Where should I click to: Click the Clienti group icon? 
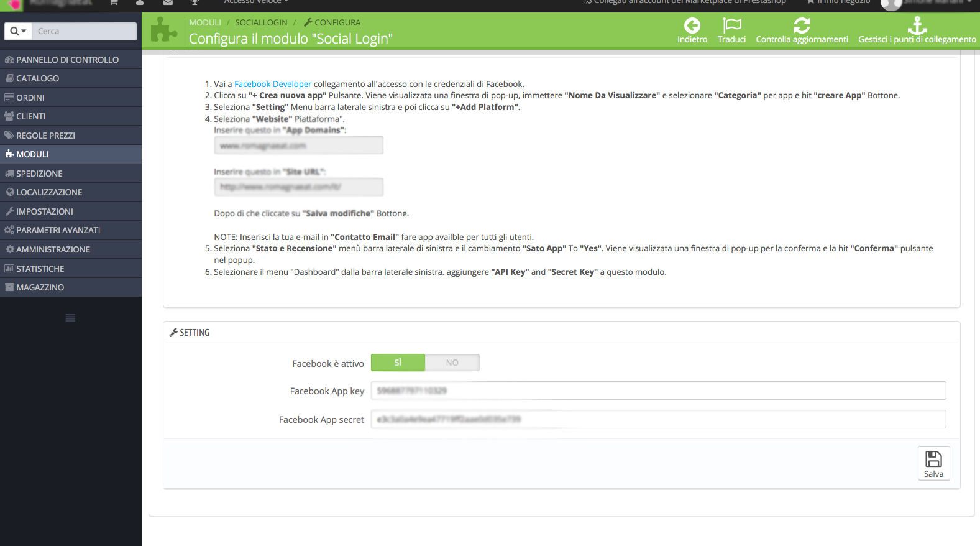[x=9, y=116]
